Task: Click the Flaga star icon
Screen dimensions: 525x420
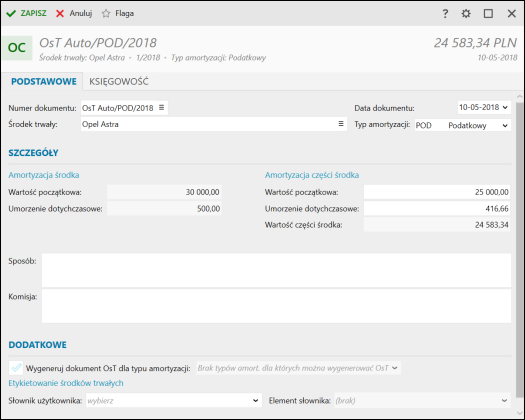Action: [106, 13]
